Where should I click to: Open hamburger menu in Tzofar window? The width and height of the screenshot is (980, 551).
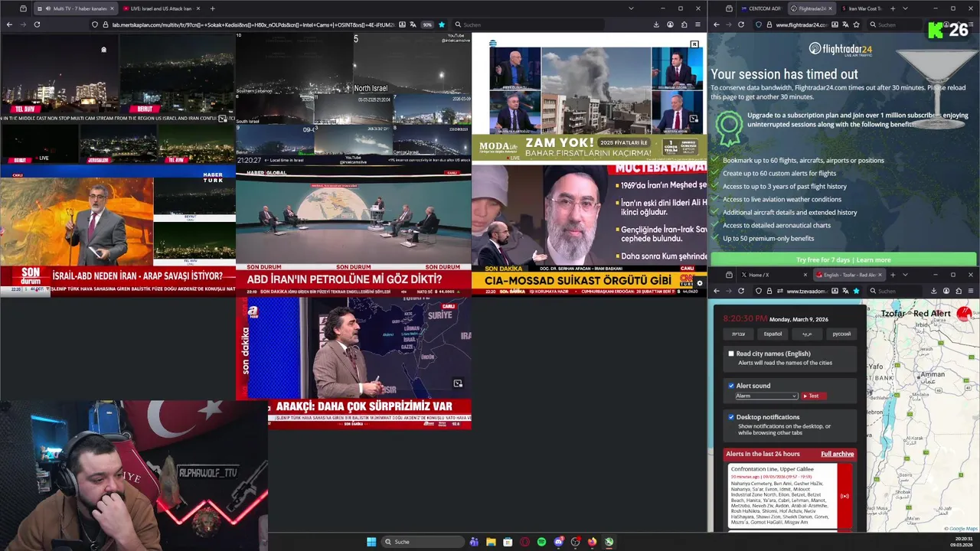[x=972, y=291]
